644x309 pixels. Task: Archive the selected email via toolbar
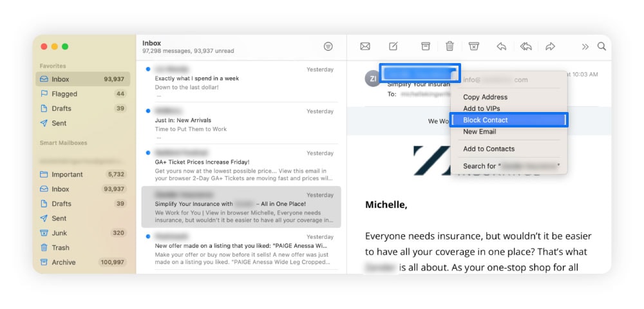click(425, 46)
